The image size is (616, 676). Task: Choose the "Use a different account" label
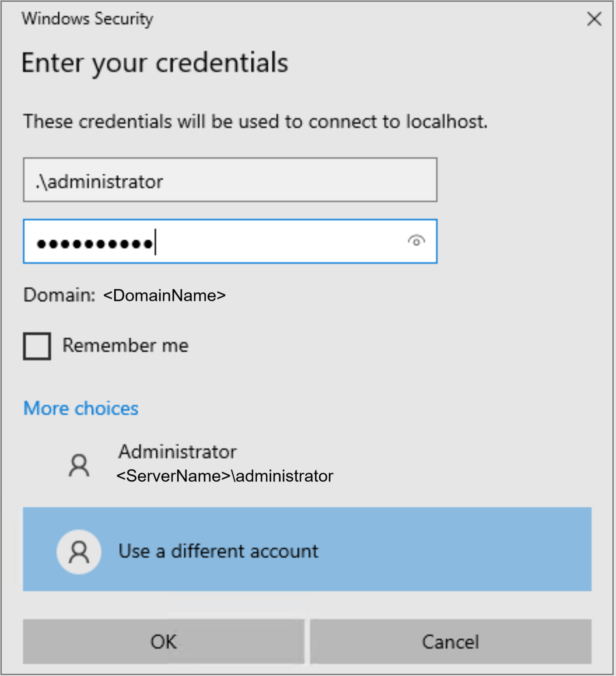(x=218, y=551)
